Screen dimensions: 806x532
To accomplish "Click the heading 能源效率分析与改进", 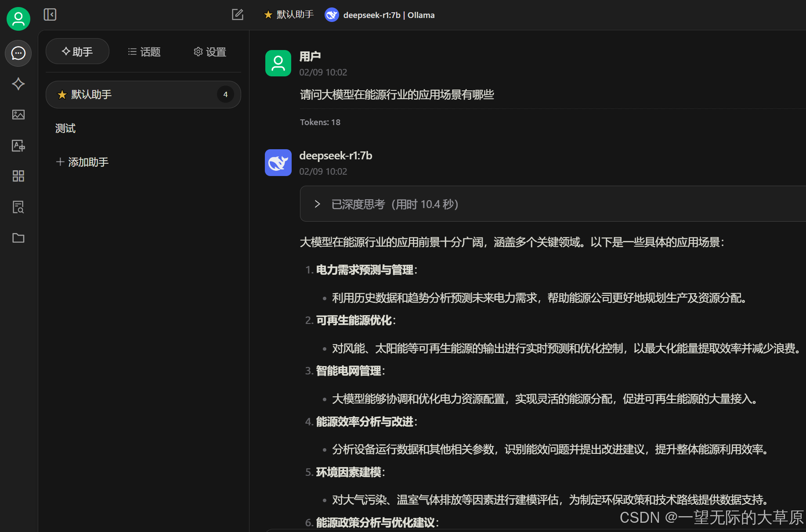I will (x=365, y=422).
